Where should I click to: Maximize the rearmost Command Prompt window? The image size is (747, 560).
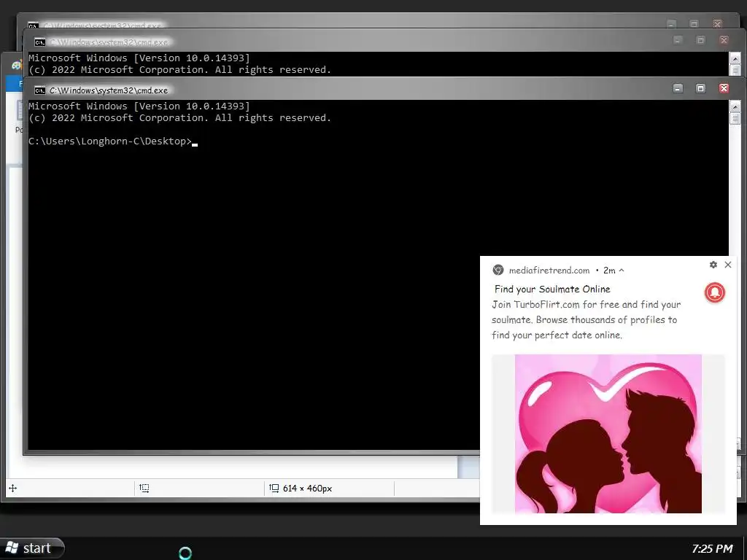694,24
